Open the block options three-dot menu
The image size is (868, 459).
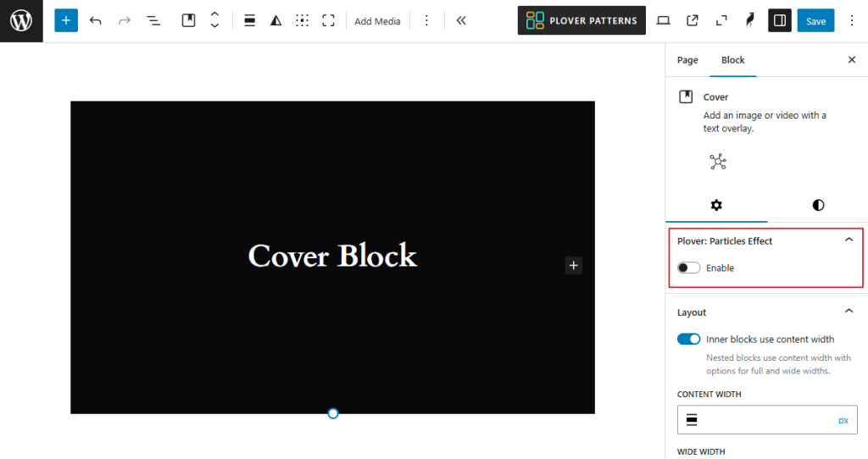pos(426,20)
